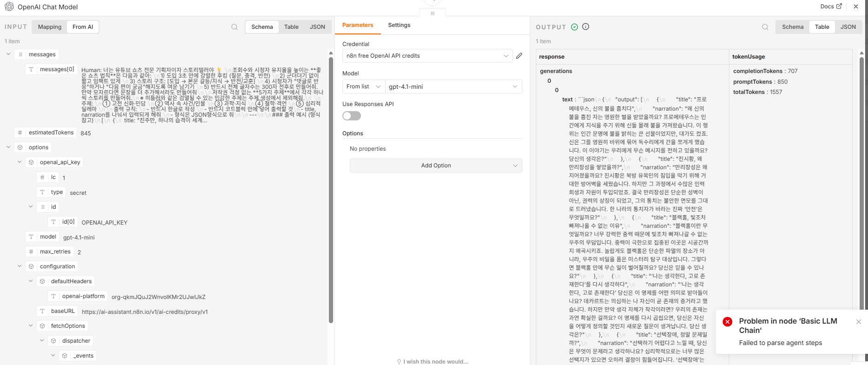Viewport: 868px width, 365px height.
Task: Collapse the dispatcher tree node
Action: 42,340
